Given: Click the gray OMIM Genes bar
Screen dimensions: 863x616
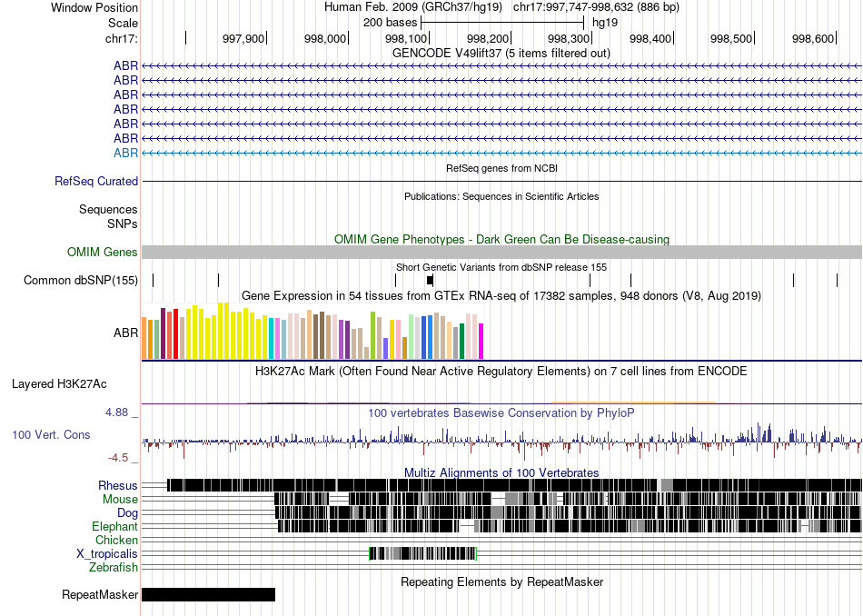Looking at the screenshot, I should (501, 253).
